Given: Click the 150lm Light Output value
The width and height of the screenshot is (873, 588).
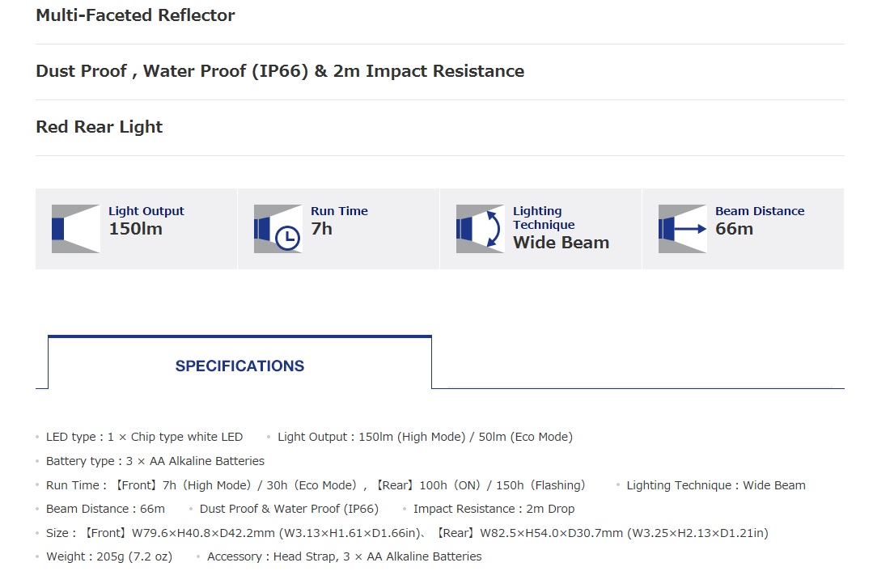Looking at the screenshot, I should pos(135,229).
